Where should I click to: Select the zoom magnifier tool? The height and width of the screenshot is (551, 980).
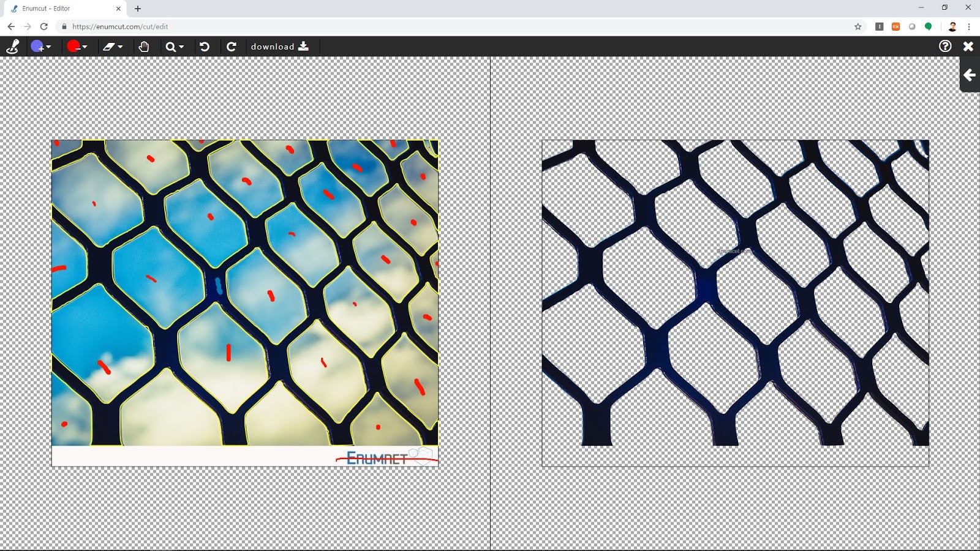click(171, 46)
